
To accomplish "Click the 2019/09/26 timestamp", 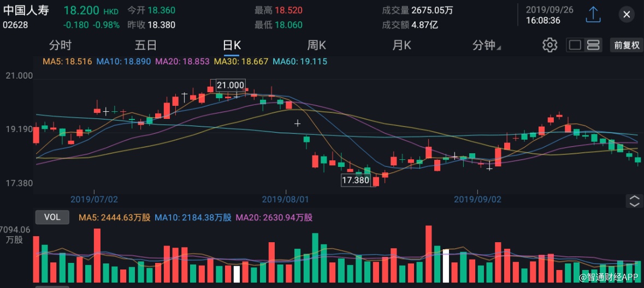I will click(550, 9).
